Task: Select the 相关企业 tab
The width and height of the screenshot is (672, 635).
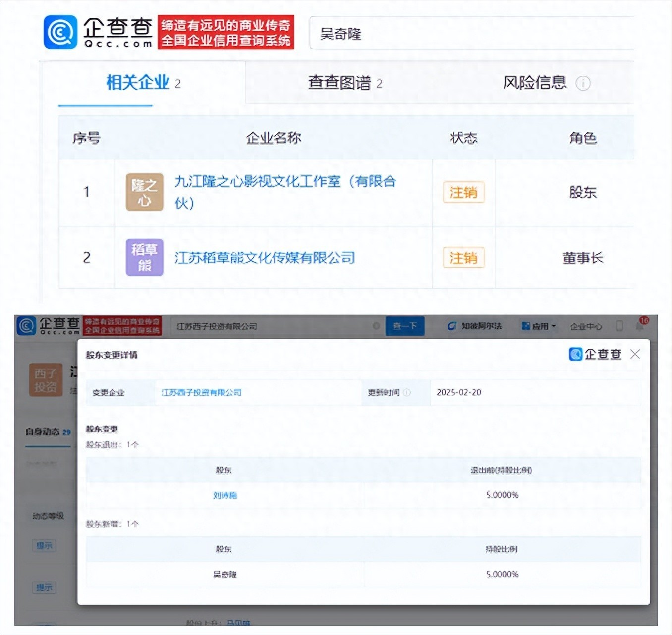Action: pyautogui.click(x=143, y=83)
